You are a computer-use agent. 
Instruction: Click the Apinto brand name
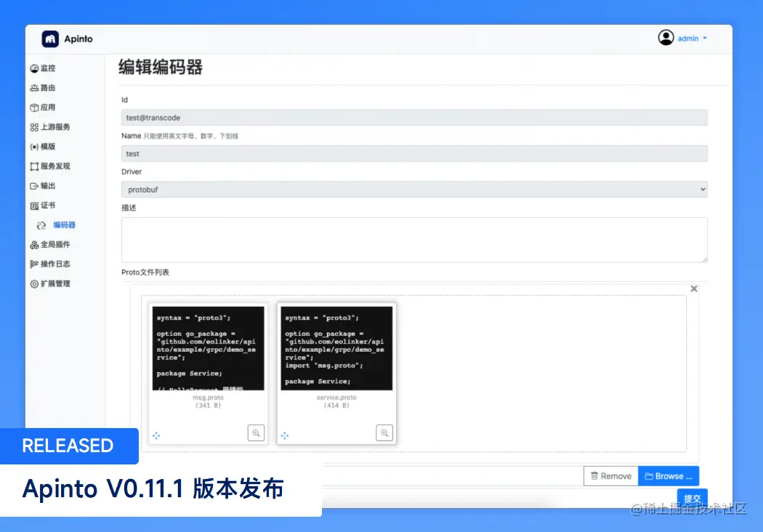click(x=78, y=39)
